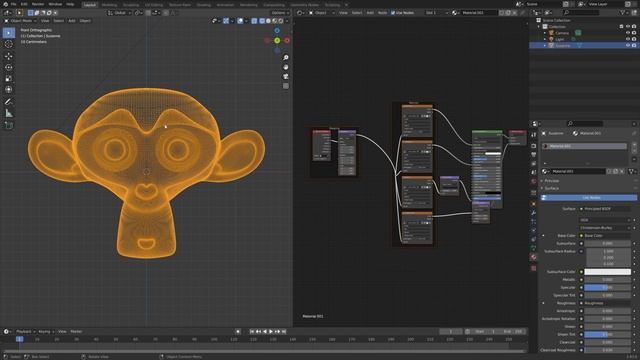The image size is (640, 360).
Task: Open the Texture properties tab icon
Action: tap(533, 268)
